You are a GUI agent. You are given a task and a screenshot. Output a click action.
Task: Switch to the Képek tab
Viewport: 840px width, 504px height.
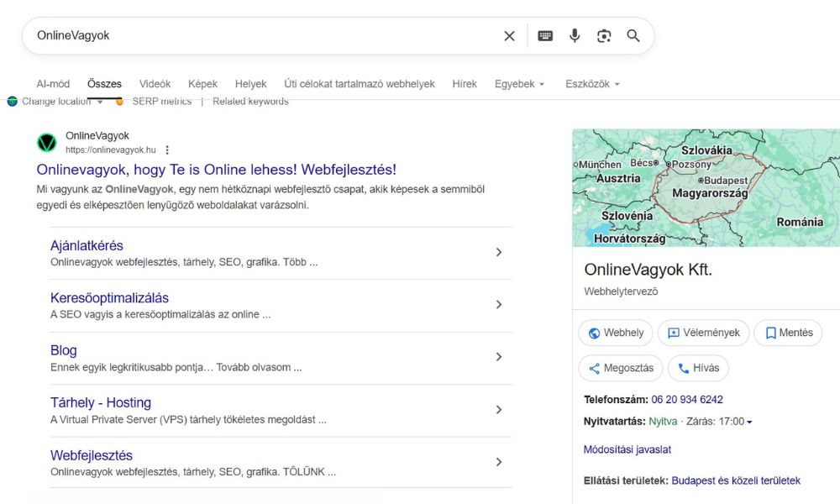click(202, 84)
